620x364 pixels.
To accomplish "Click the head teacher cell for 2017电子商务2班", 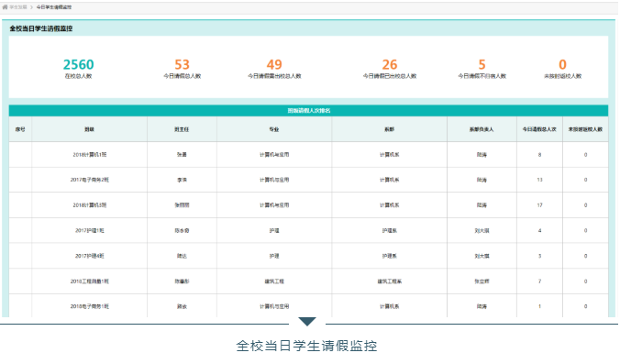I will click(x=182, y=180).
